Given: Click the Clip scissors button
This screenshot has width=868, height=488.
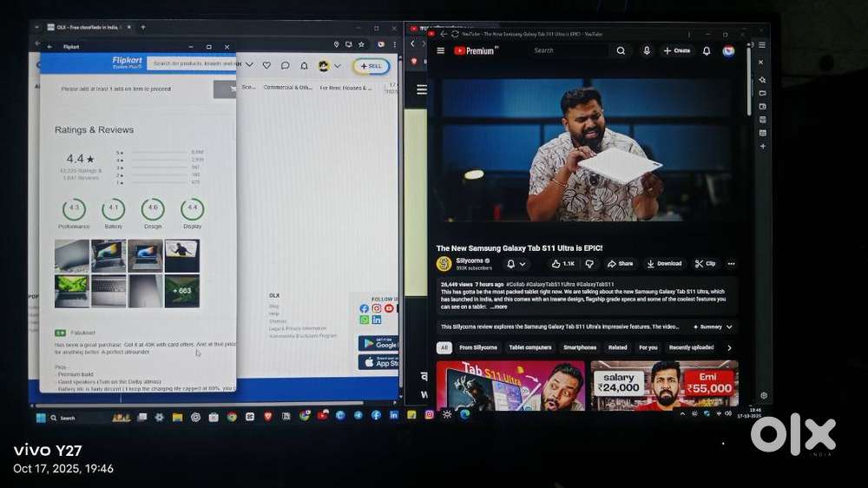Looking at the screenshot, I should click(x=705, y=263).
